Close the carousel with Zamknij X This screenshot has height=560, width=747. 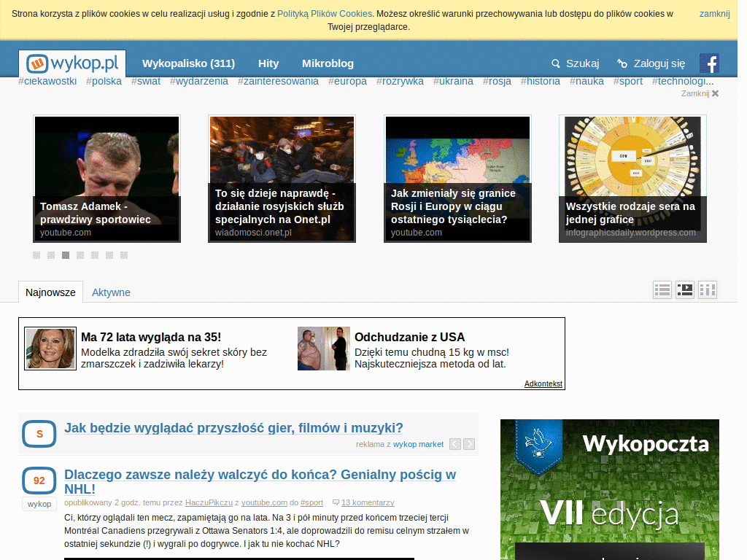click(x=700, y=93)
